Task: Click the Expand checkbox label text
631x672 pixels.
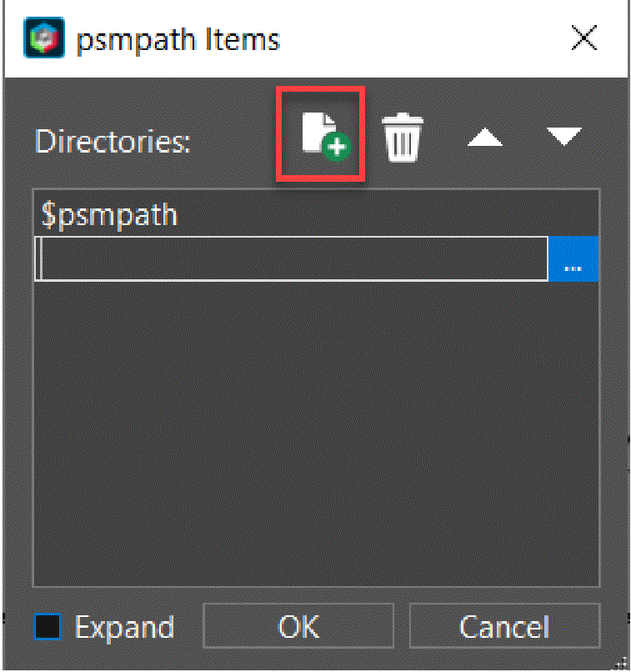Action: pyautogui.click(x=124, y=628)
